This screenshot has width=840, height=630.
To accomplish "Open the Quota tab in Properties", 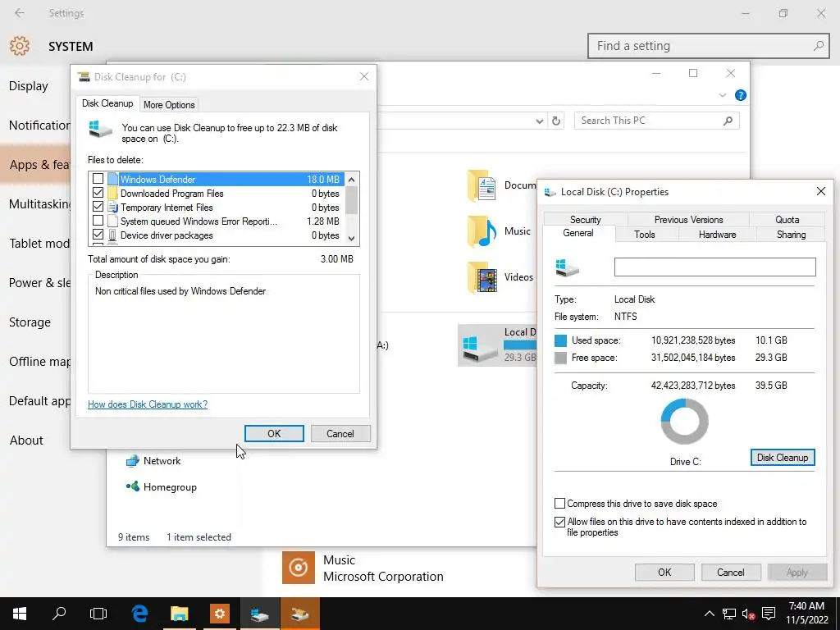I will pos(787,220).
